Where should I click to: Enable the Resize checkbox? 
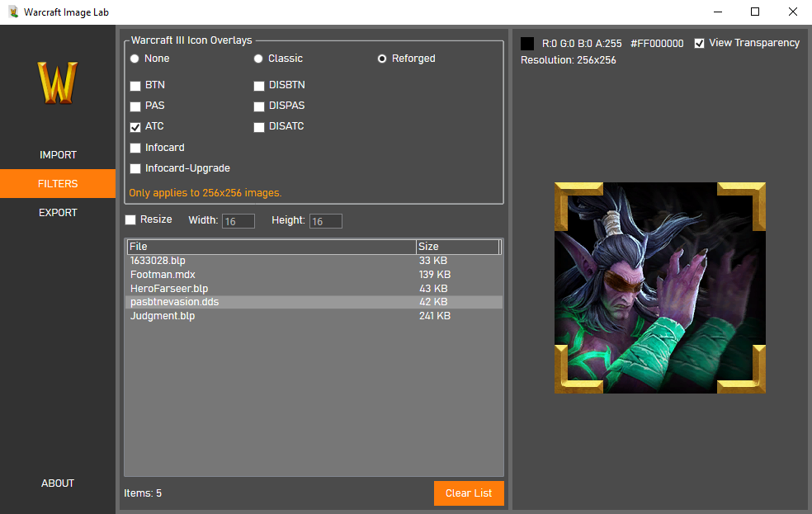point(130,220)
